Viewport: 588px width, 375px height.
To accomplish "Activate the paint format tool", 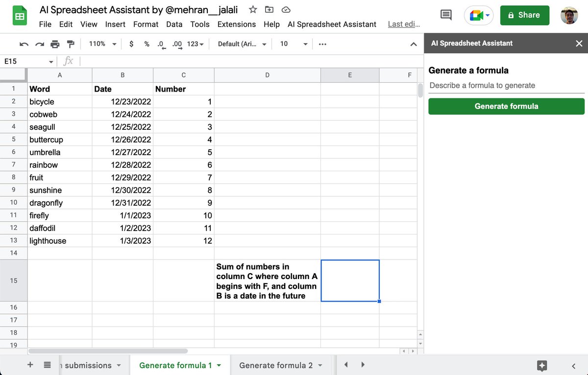I will point(71,44).
